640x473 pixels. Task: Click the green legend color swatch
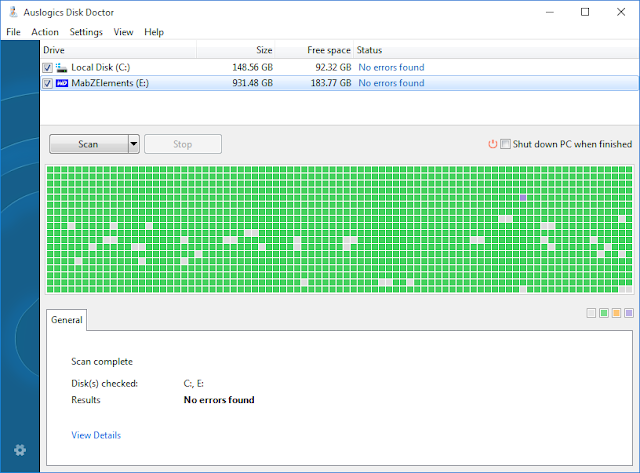click(x=604, y=313)
